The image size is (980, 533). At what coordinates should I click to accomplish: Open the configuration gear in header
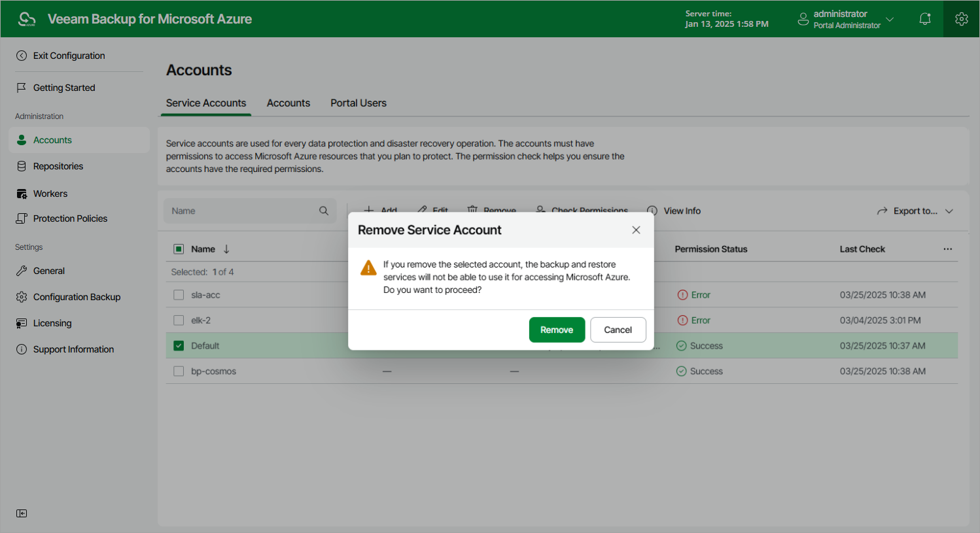point(961,19)
